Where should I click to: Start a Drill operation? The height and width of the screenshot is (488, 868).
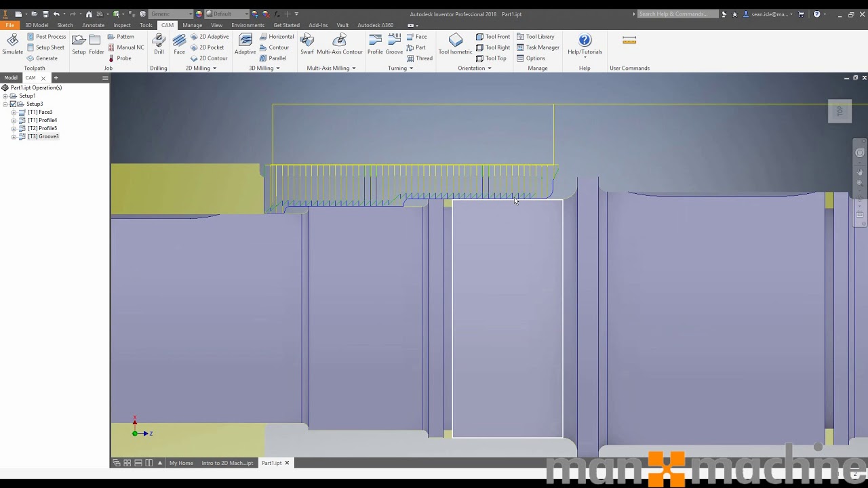pyautogui.click(x=159, y=45)
